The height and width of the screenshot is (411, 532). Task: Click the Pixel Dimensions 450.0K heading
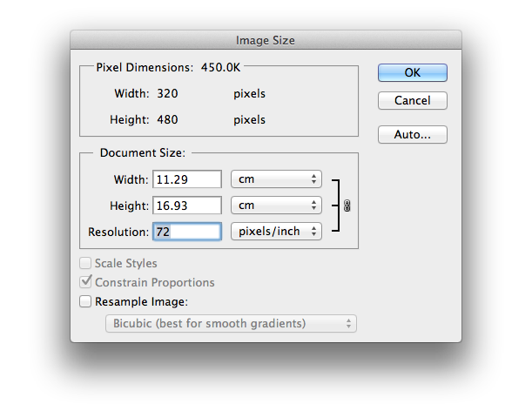pyautogui.click(x=168, y=68)
